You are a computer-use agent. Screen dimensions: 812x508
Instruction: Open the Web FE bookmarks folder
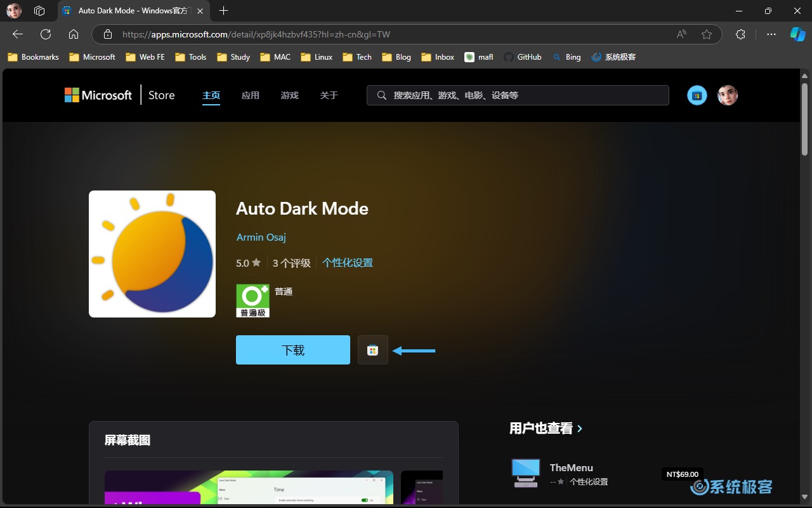click(145, 57)
